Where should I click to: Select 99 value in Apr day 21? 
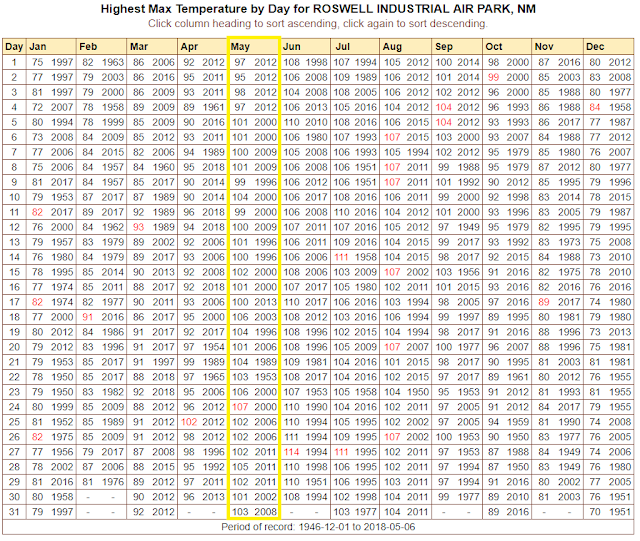click(x=189, y=362)
